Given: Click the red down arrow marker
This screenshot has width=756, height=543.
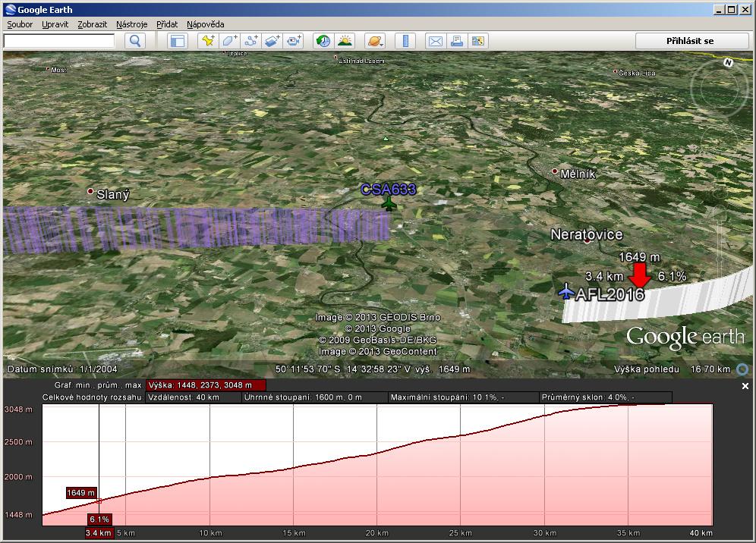Looking at the screenshot, I should point(640,275).
